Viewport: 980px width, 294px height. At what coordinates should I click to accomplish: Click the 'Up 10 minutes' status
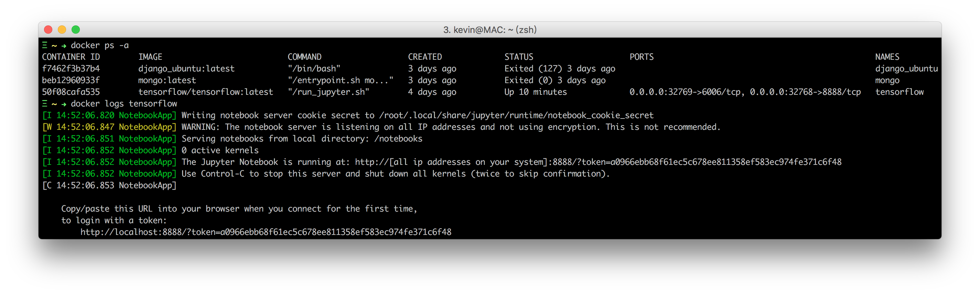[x=535, y=92]
